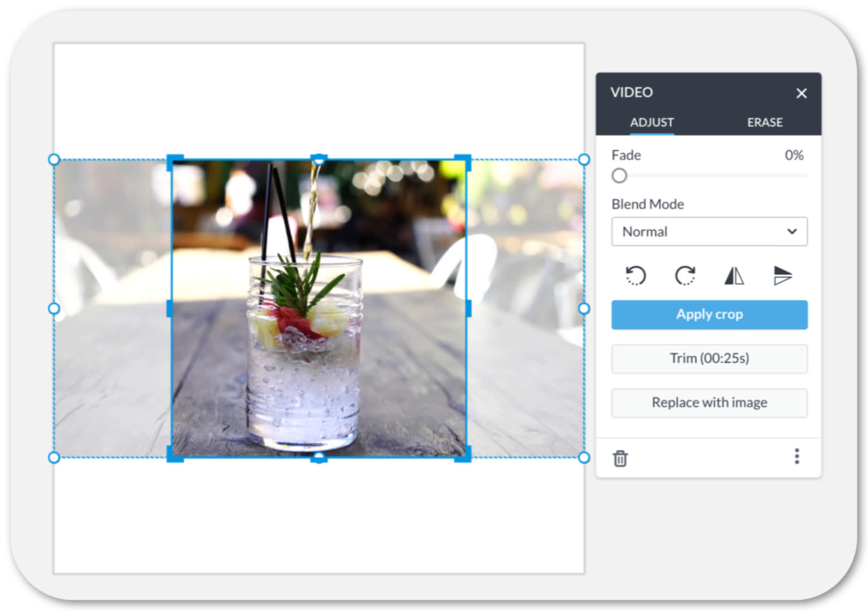Open the Blend Mode dropdown set to Normal
The width and height of the screenshot is (868, 611).
709,231
